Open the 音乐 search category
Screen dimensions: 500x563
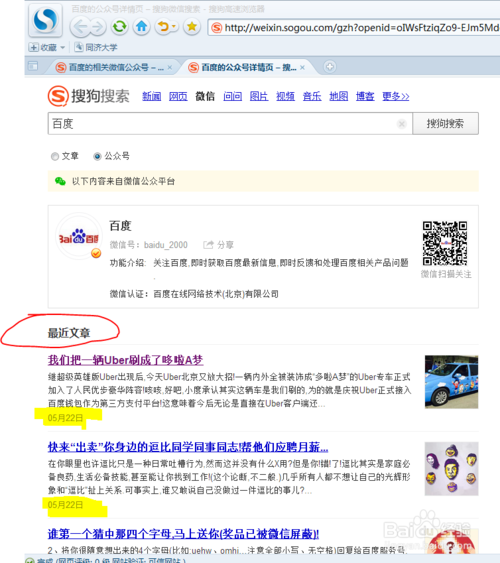(x=312, y=96)
